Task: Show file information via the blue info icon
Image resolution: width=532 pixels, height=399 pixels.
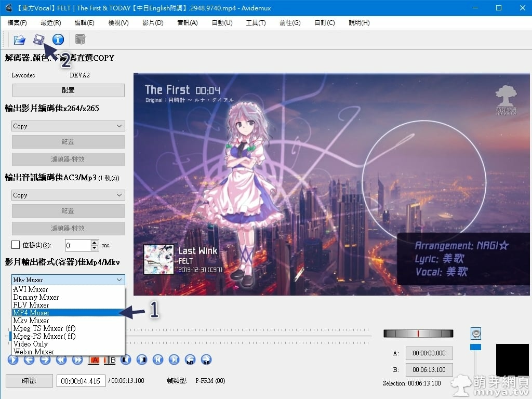Action: pos(58,39)
